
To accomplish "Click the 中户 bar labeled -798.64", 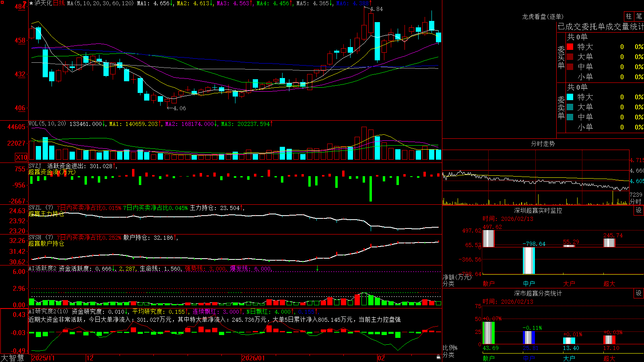I will pos(528,261).
